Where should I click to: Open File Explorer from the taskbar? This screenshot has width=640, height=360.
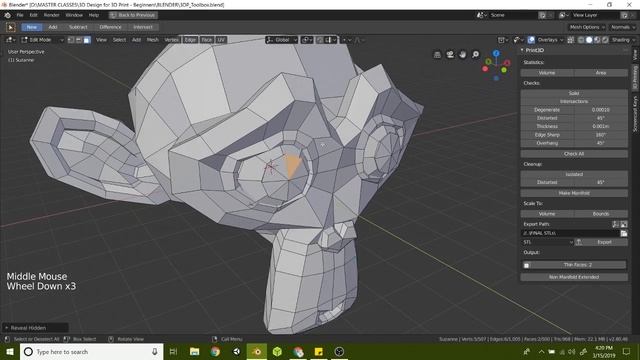click(194, 352)
